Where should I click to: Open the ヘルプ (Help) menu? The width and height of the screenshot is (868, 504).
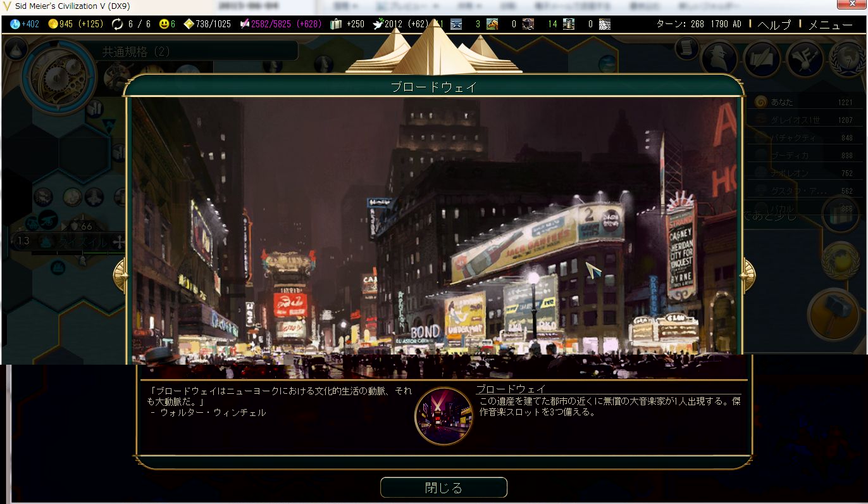(x=774, y=25)
